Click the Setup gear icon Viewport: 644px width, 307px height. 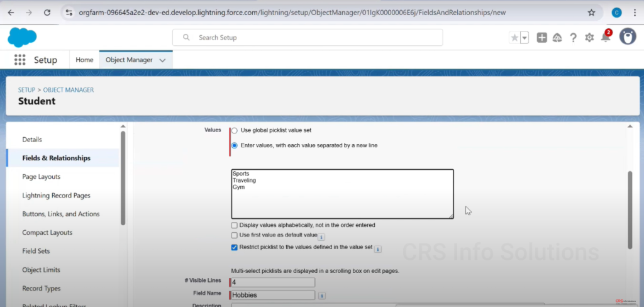point(589,38)
